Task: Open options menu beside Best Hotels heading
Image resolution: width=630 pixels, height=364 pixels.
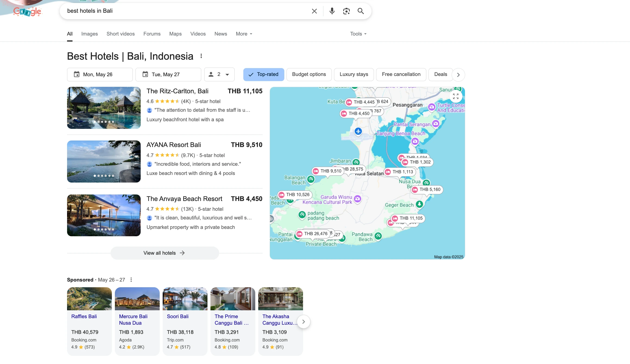Action: click(x=201, y=56)
